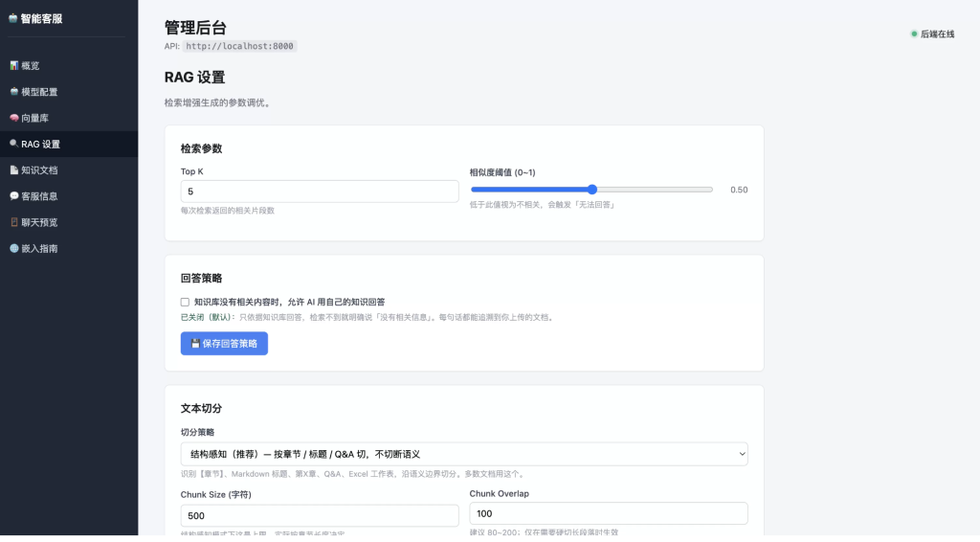Screen dimensions: 980x542
Task: Click the 回答策略 section title
Action: pyautogui.click(x=201, y=279)
